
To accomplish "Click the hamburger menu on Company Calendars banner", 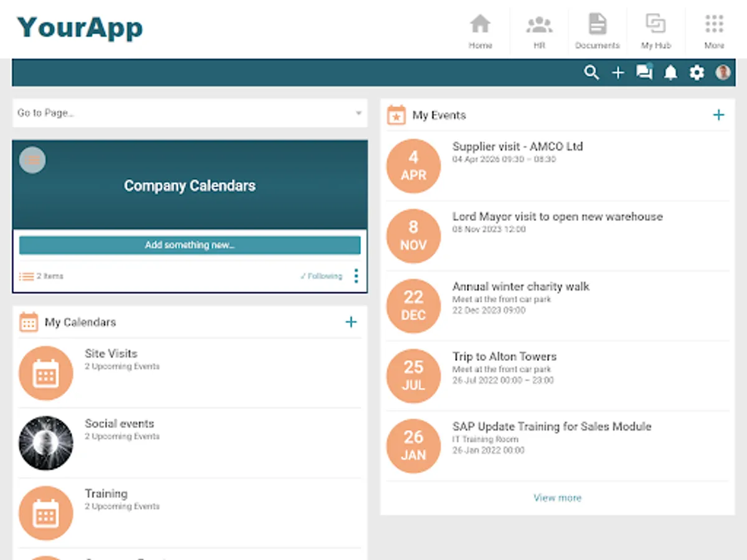I will (x=32, y=160).
